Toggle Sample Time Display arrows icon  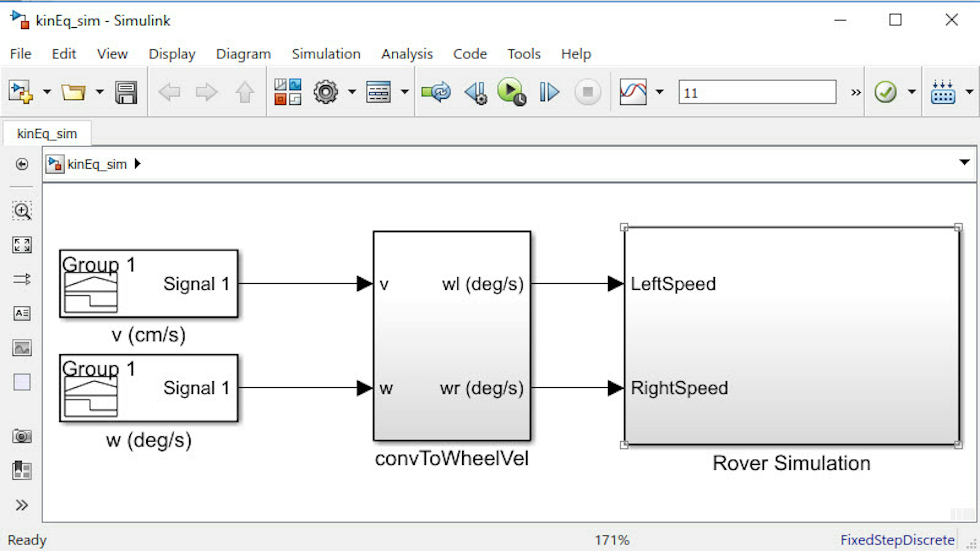tap(22, 279)
